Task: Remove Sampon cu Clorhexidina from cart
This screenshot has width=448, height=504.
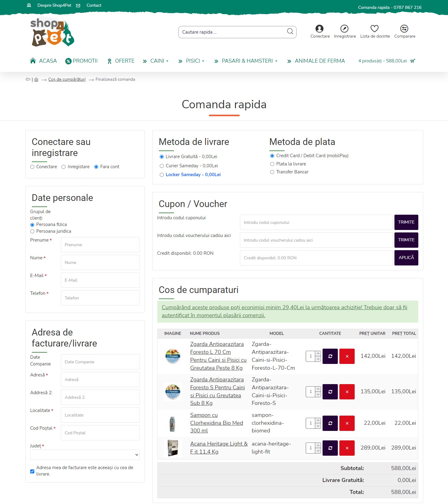Action: click(x=347, y=423)
